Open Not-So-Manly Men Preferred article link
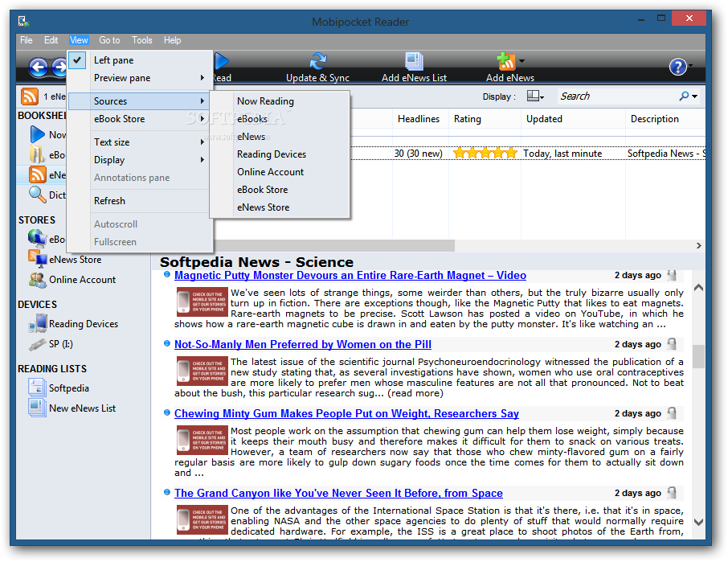This screenshot has height=562, width=728. pyautogui.click(x=303, y=345)
